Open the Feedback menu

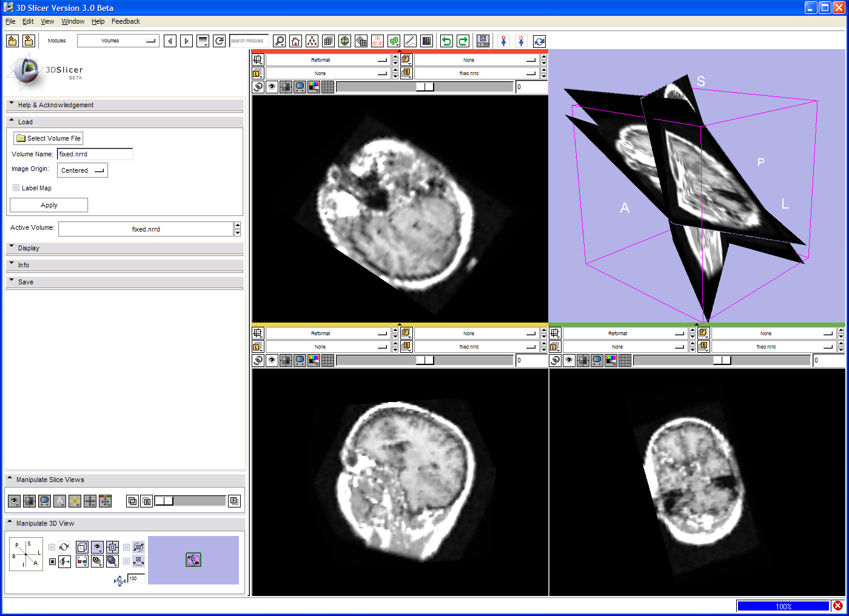(126, 21)
